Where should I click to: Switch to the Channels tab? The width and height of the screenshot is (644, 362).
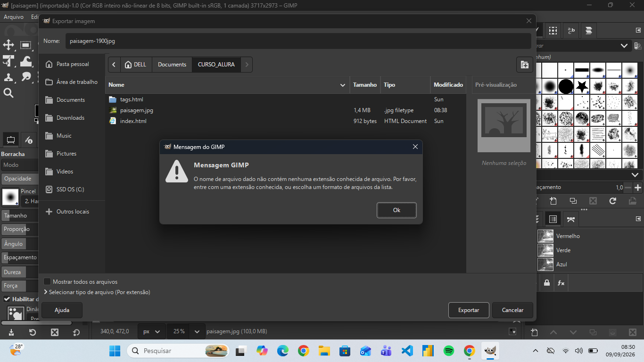tap(553, 219)
